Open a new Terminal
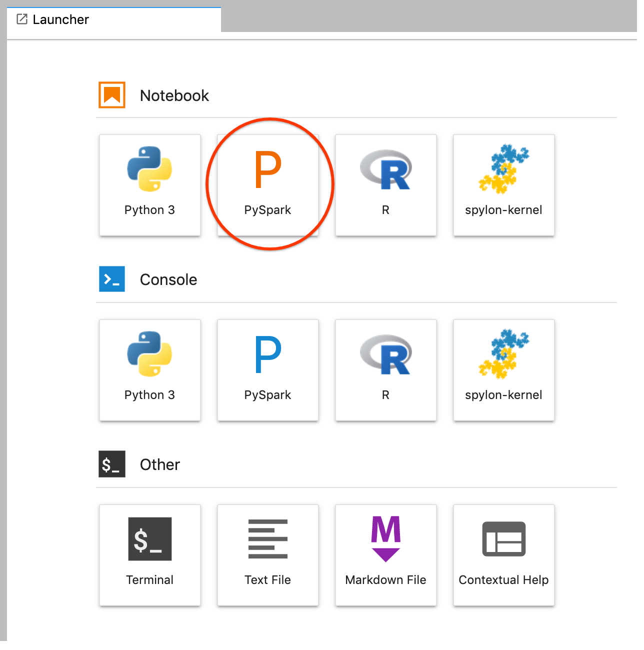 149,554
